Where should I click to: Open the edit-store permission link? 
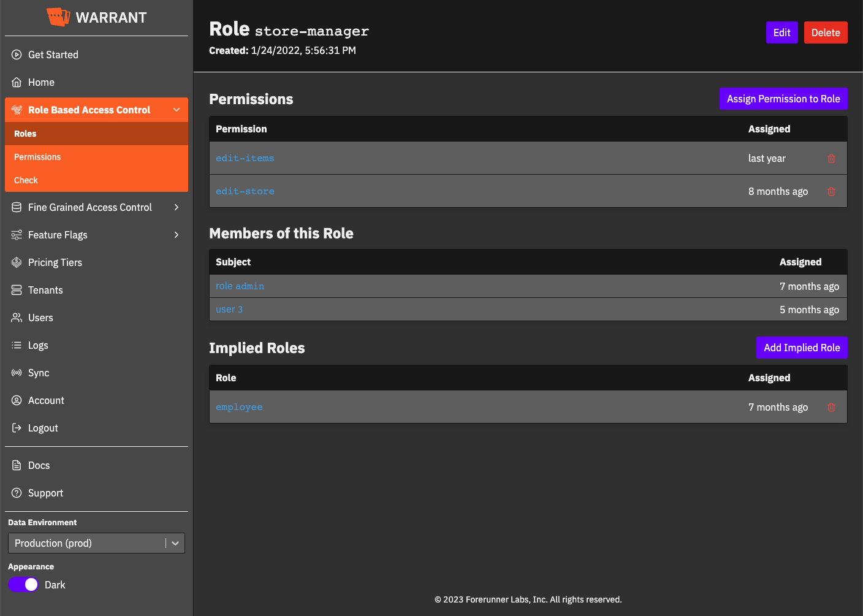(x=245, y=192)
